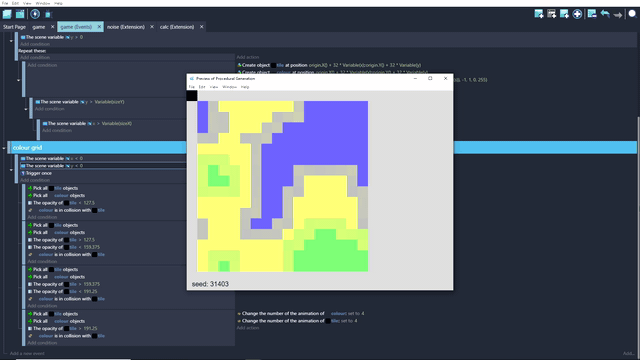This screenshot has width=640, height=360.
Task: Click the add sub-event icon
Action: pos(551,14)
